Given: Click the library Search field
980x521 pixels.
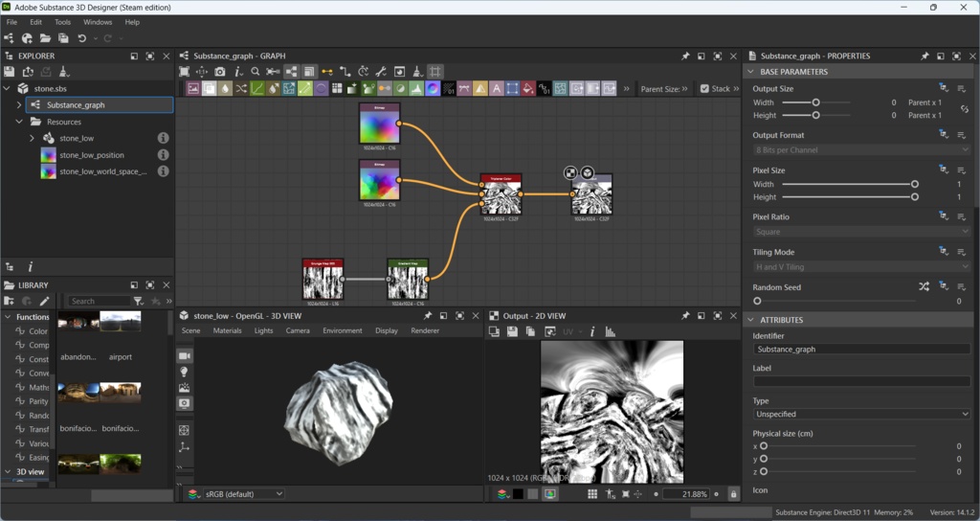Looking at the screenshot, I should 99,301.
